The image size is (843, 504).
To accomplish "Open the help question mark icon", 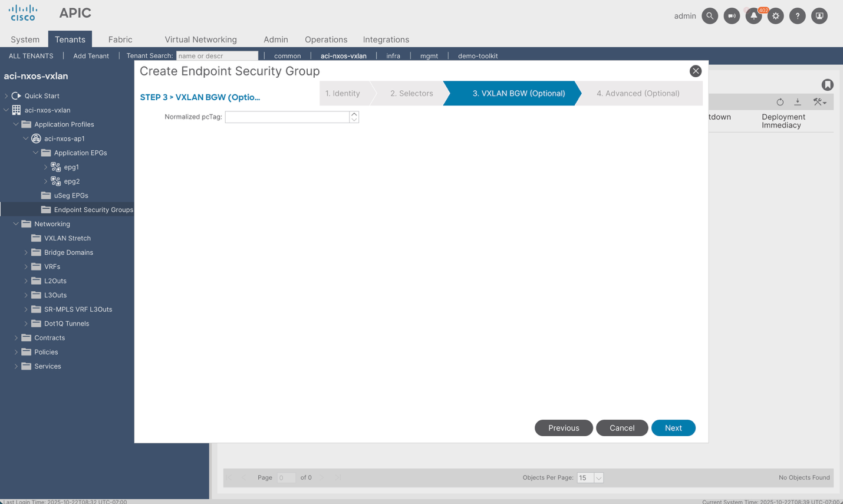I will pos(798,16).
